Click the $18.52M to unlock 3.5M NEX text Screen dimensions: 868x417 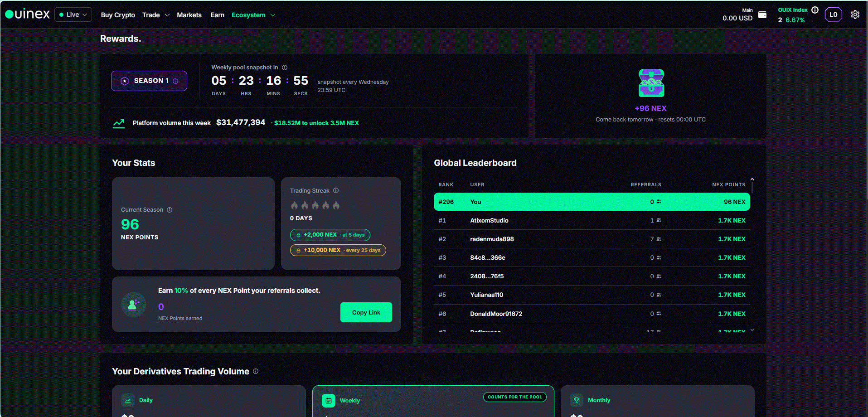316,123
